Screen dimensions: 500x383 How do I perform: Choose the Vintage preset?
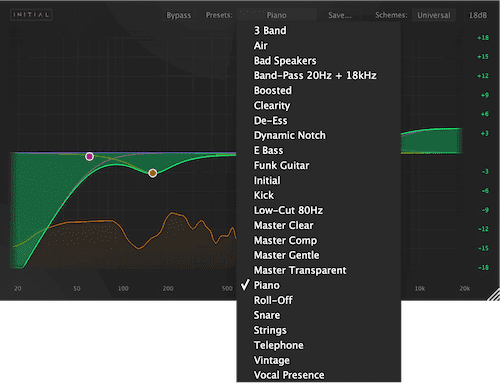pos(318,360)
